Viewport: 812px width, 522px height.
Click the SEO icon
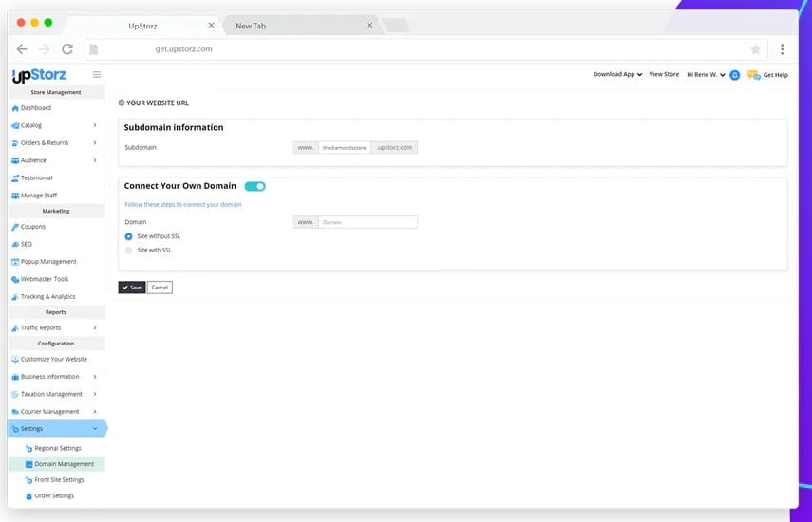pyautogui.click(x=15, y=244)
